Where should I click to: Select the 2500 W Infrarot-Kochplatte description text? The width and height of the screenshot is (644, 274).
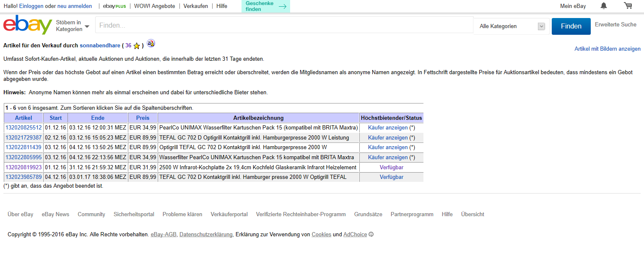tap(258, 167)
